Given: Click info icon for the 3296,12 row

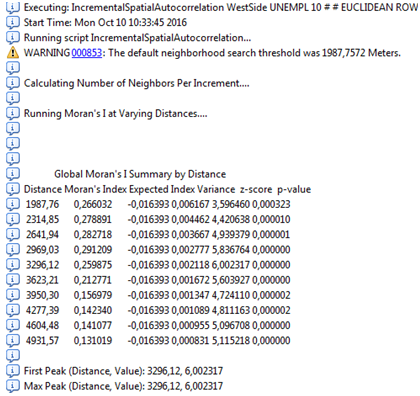Looking at the screenshot, I should (x=13, y=265).
